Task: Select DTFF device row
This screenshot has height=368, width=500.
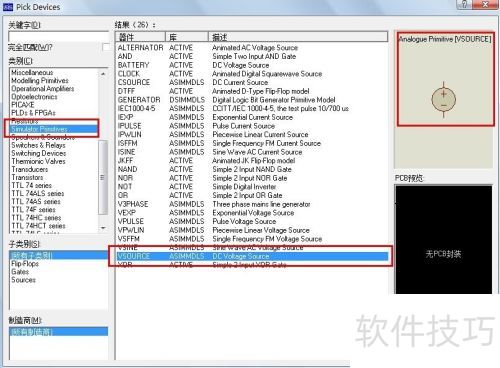Action: click(x=252, y=91)
